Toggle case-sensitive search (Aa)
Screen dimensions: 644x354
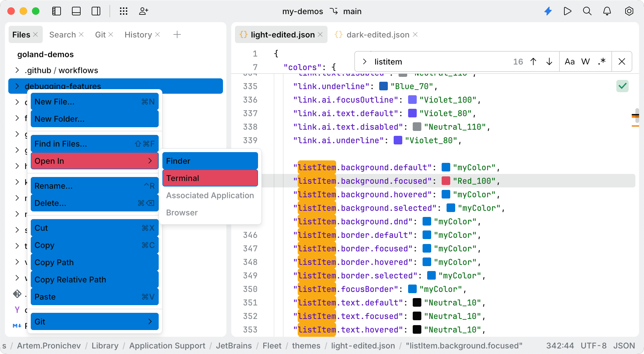click(x=570, y=62)
